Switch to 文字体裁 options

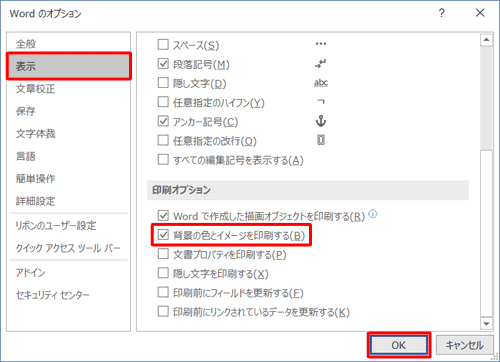[36, 134]
